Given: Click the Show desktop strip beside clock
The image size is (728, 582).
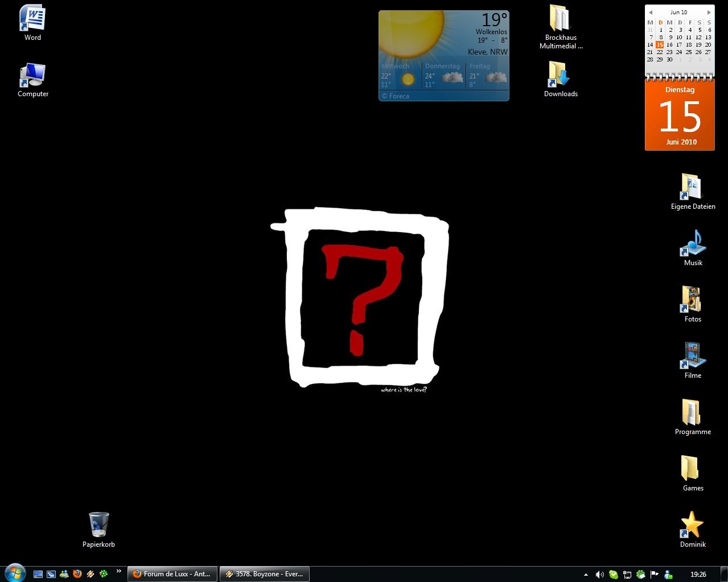Looking at the screenshot, I should click(x=724, y=574).
